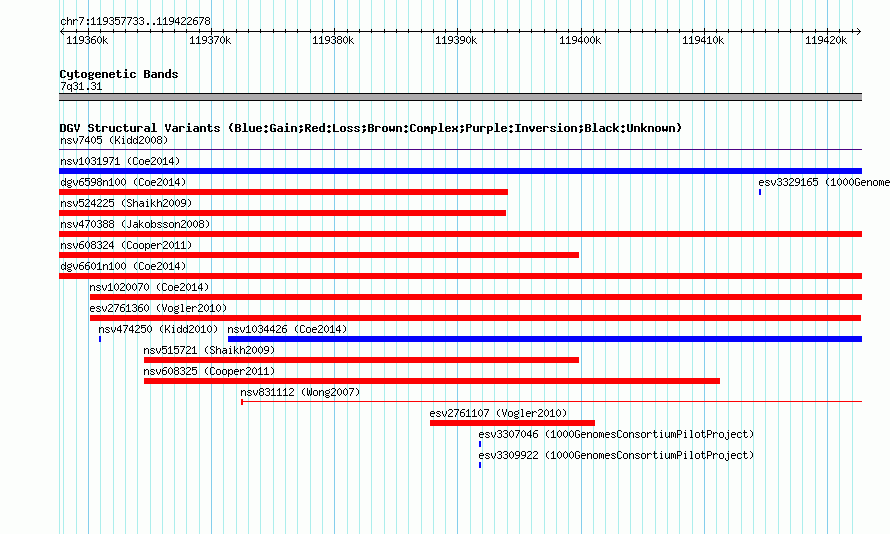Click the thin red nsv831112 line
The width and height of the screenshot is (890, 534).
552,402
